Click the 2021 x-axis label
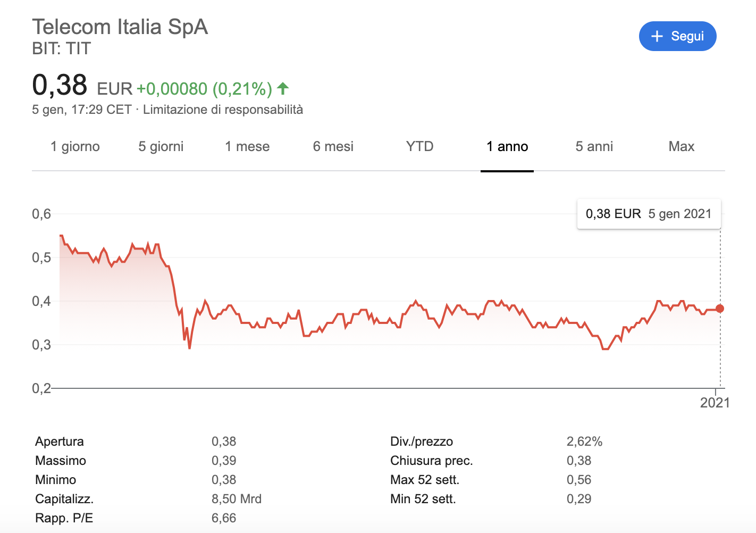The height and width of the screenshot is (533, 756). point(715,403)
